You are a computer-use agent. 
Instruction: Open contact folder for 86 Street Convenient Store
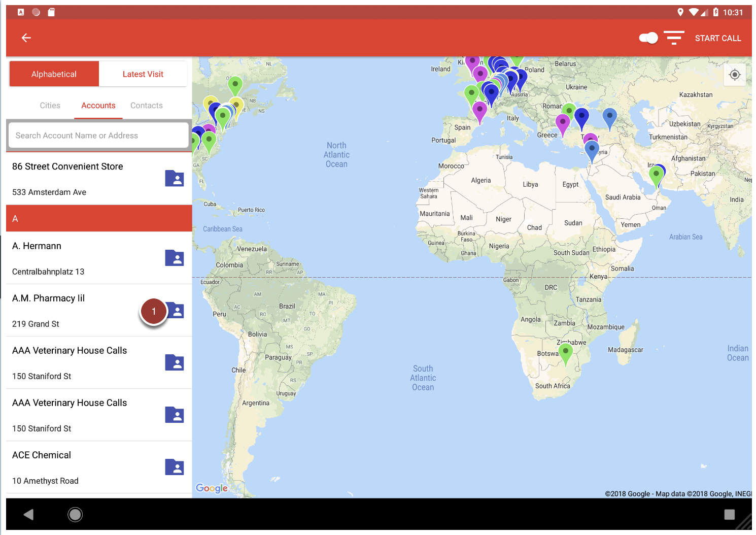pyautogui.click(x=174, y=179)
